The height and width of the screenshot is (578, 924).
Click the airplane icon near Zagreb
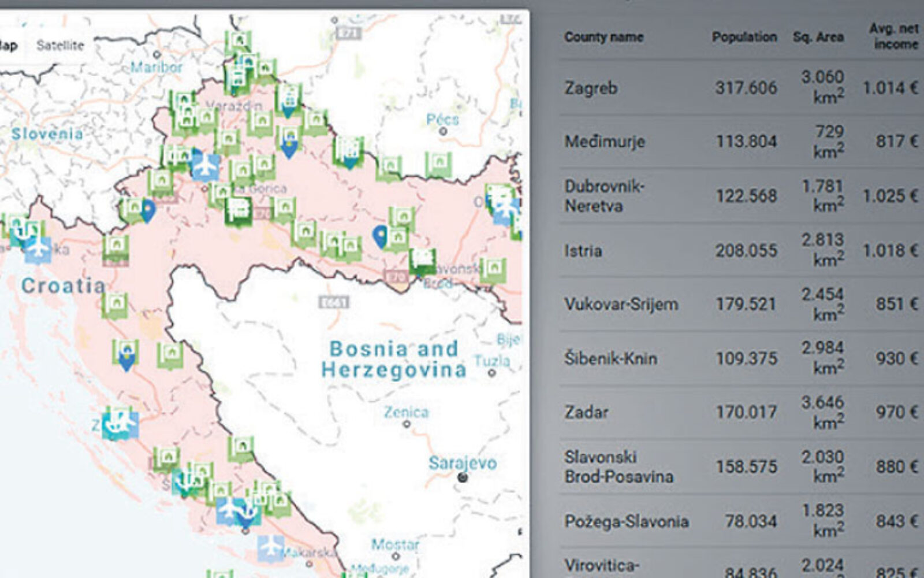(206, 165)
